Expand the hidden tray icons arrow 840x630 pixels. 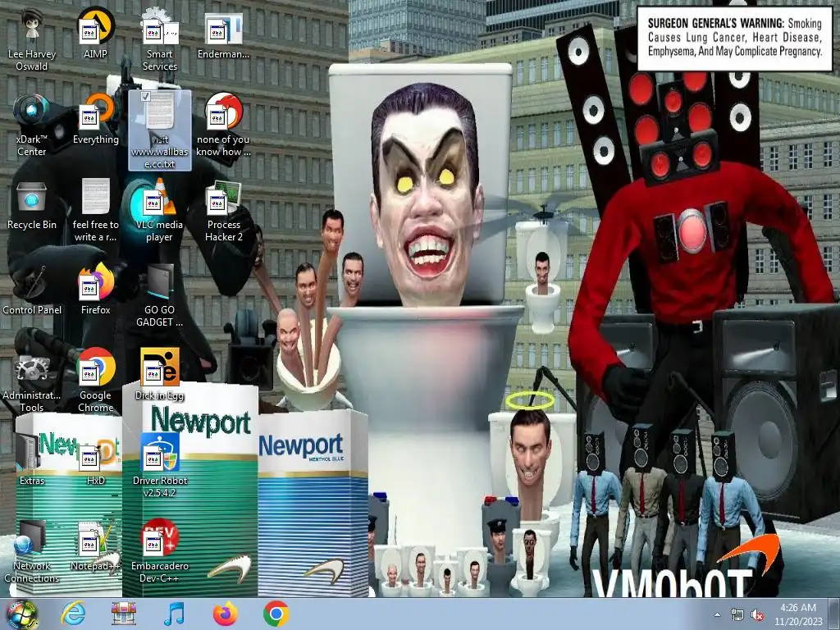click(717, 614)
